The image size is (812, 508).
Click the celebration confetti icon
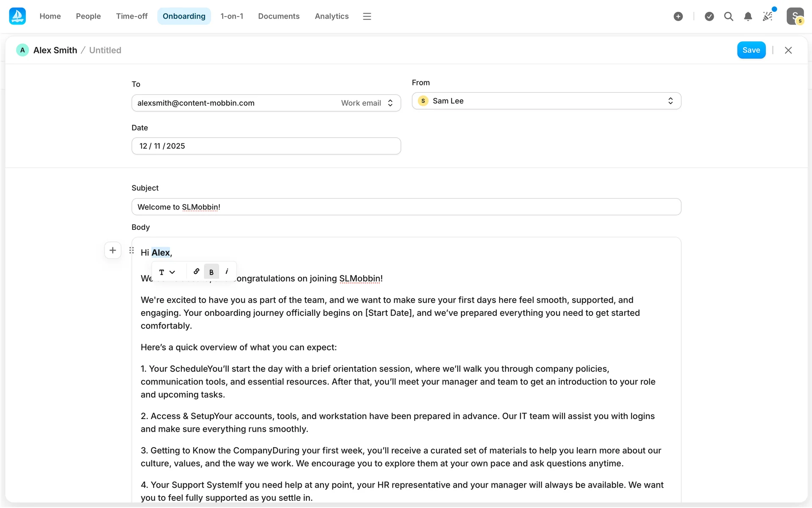pyautogui.click(x=768, y=16)
